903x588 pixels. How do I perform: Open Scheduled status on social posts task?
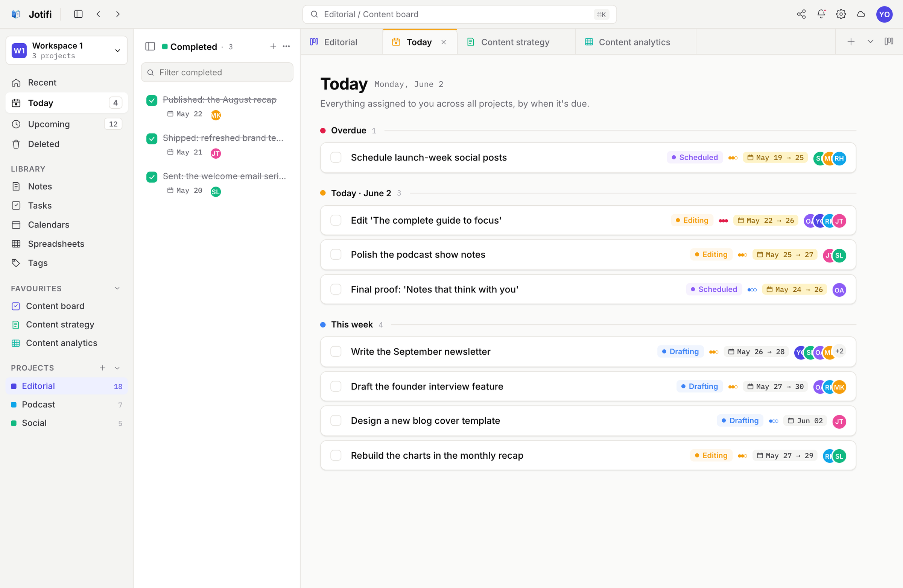[695, 157]
